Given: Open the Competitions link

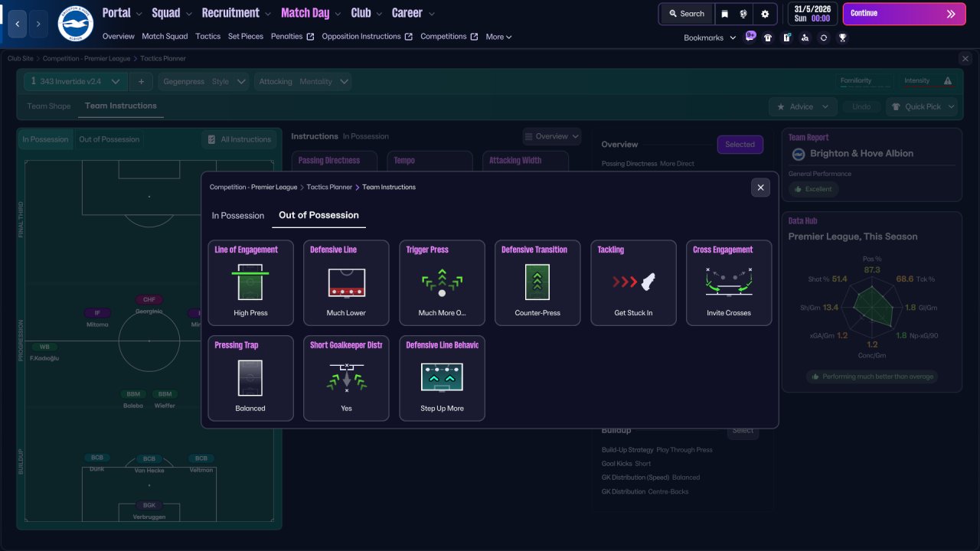Looking at the screenshot, I should coord(449,37).
